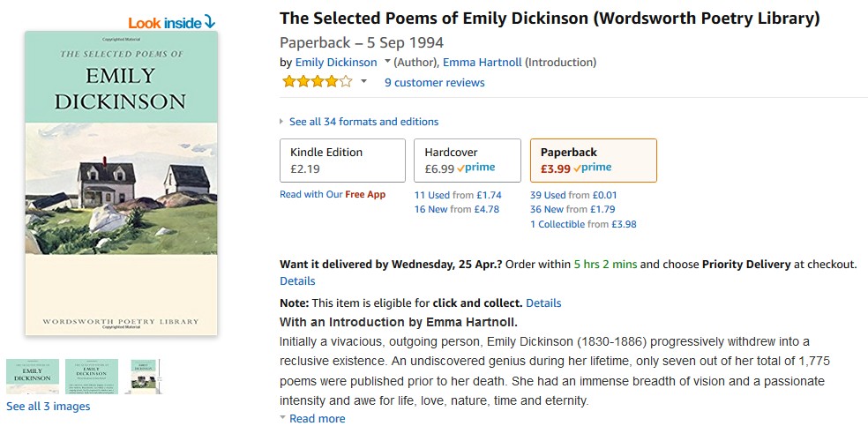
Task: Select the first cover thumbnail
Action: (x=33, y=377)
